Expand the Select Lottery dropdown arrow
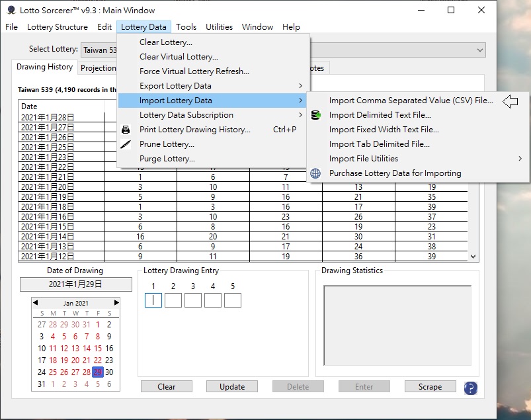 pos(479,50)
